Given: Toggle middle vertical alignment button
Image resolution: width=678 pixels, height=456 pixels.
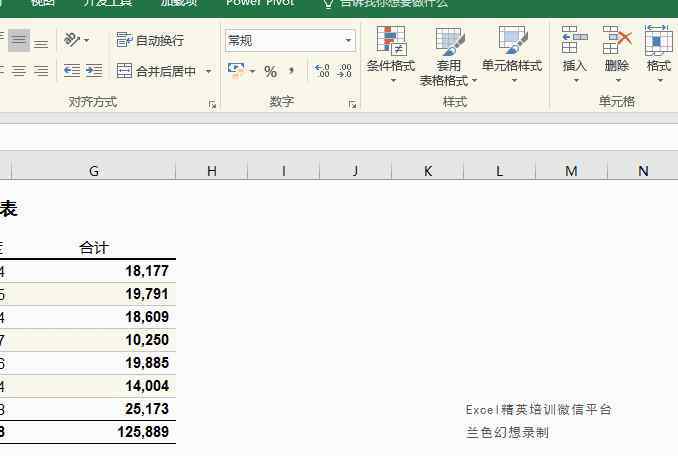Looking at the screenshot, I should pos(19,41).
